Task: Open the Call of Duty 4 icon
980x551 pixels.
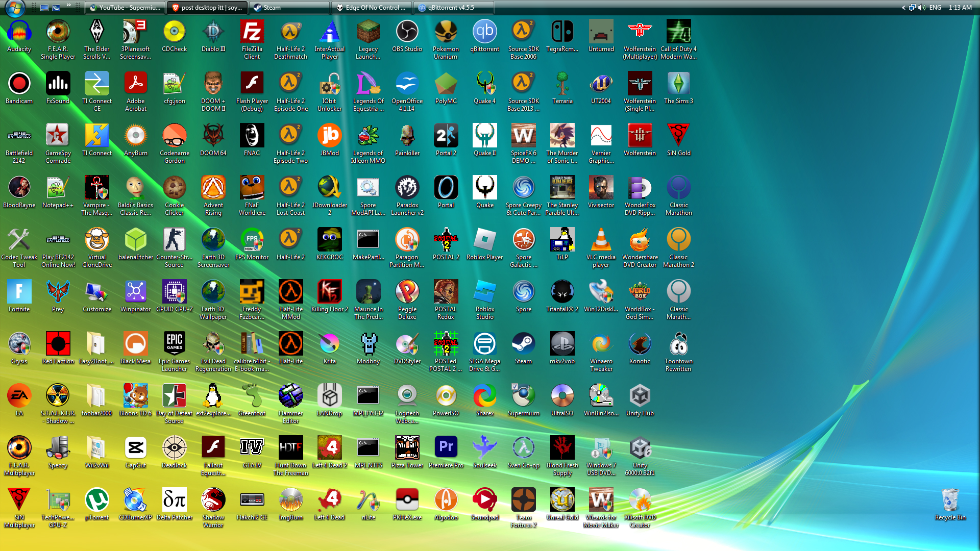Action: 679,40
